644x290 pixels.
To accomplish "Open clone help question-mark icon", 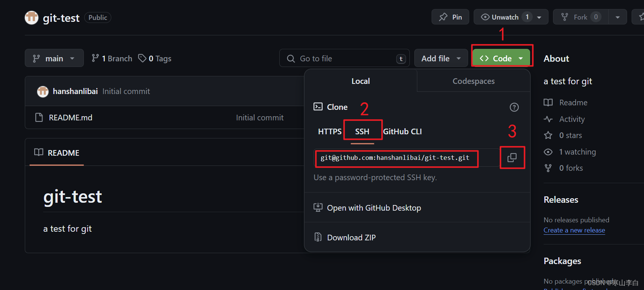I will (514, 107).
